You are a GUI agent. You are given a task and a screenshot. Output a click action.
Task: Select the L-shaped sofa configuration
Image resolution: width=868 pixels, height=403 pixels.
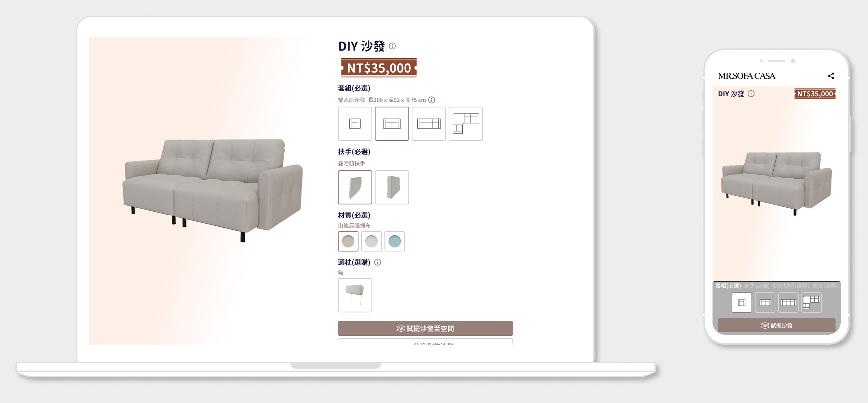pyautogui.click(x=465, y=124)
